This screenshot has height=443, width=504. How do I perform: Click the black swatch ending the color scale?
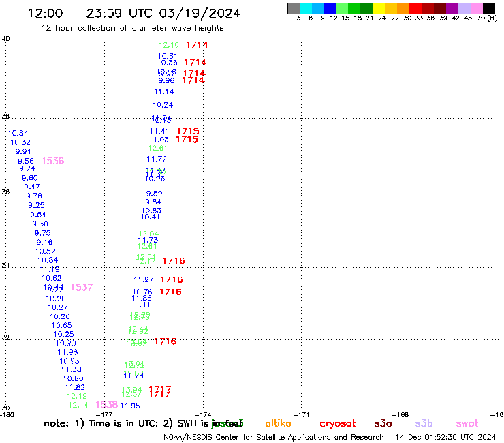click(489, 8)
